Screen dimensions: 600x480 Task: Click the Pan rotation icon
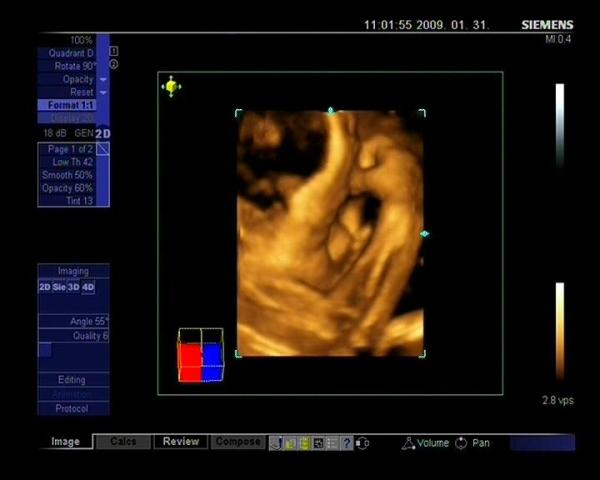461,442
